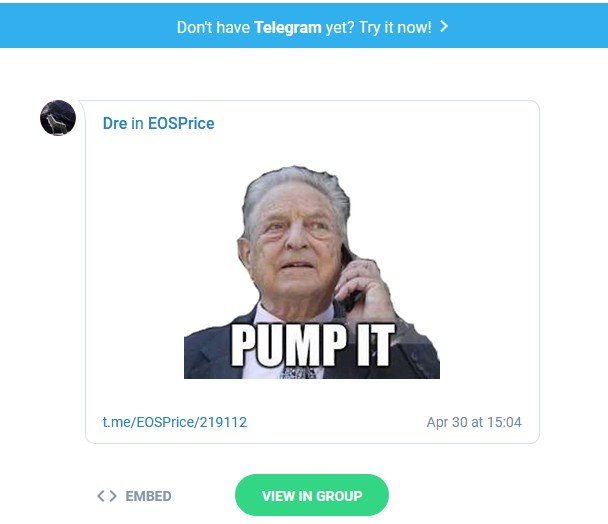
Task: Click the embed angle-brackets icon
Action: (x=107, y=496)
